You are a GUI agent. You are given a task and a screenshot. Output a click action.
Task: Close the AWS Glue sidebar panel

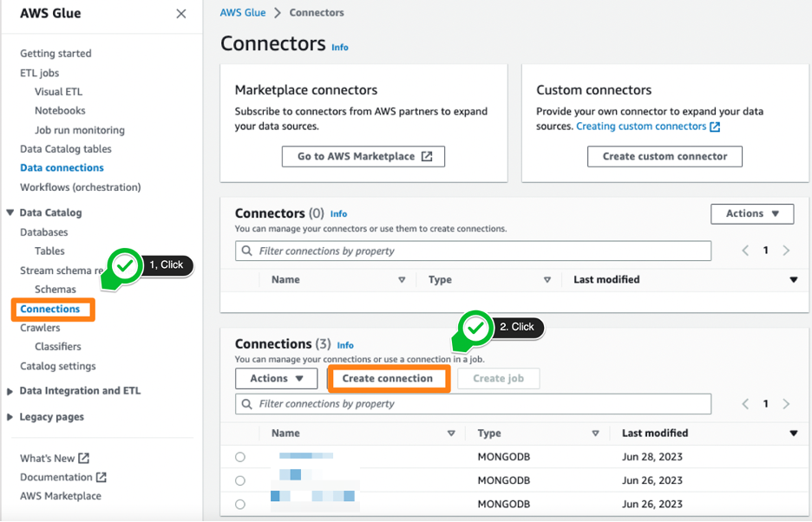180,14
